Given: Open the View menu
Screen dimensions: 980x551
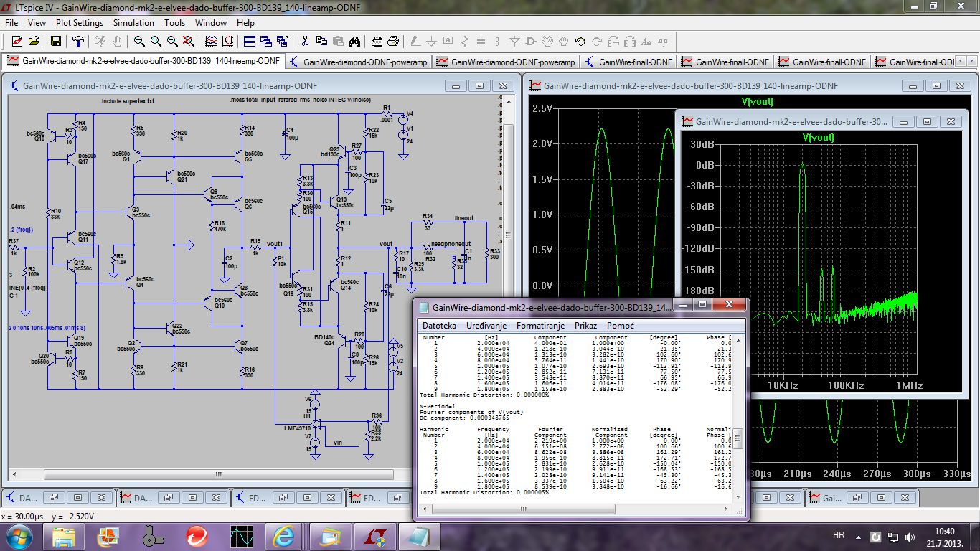Looking at the screenshot, I should tap(37, 23).
